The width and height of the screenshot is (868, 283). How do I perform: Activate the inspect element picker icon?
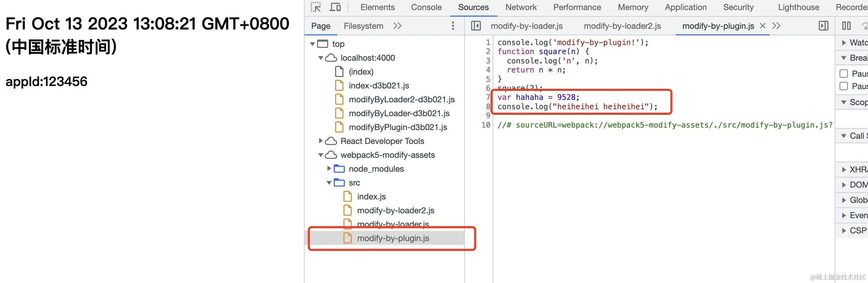coord(316,7)
